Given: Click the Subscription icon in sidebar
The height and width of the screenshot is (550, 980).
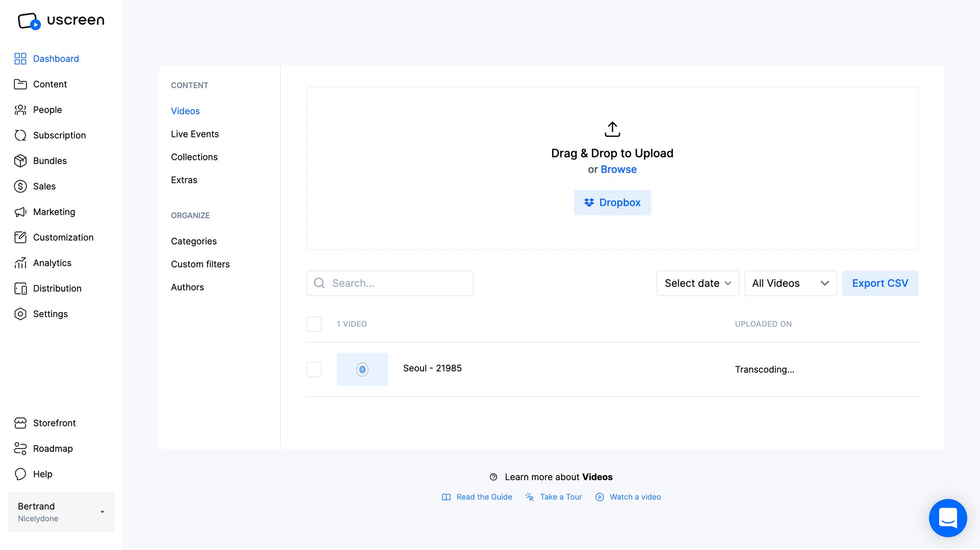Looking at the screenshot, I should (20, 135).
